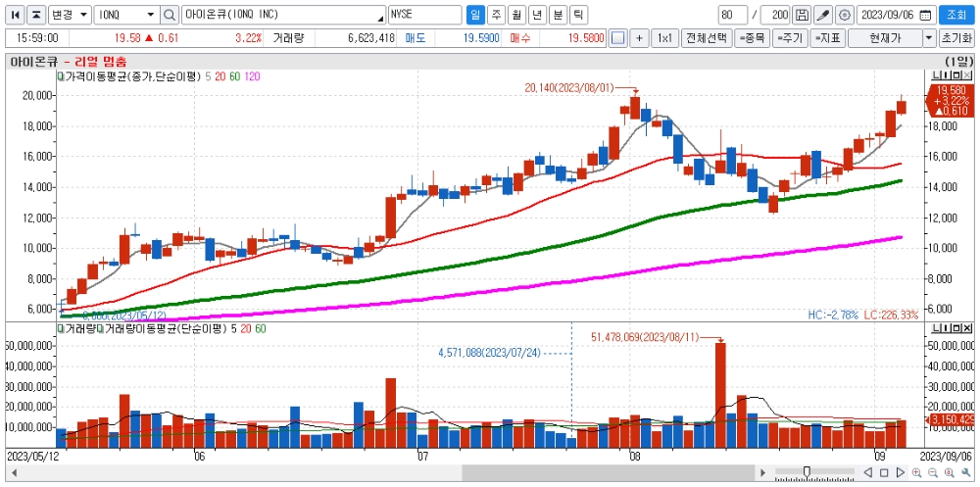980x487 pixels.
Task: Toggle the =지표 sync option
Action: (x=829, y=38)
